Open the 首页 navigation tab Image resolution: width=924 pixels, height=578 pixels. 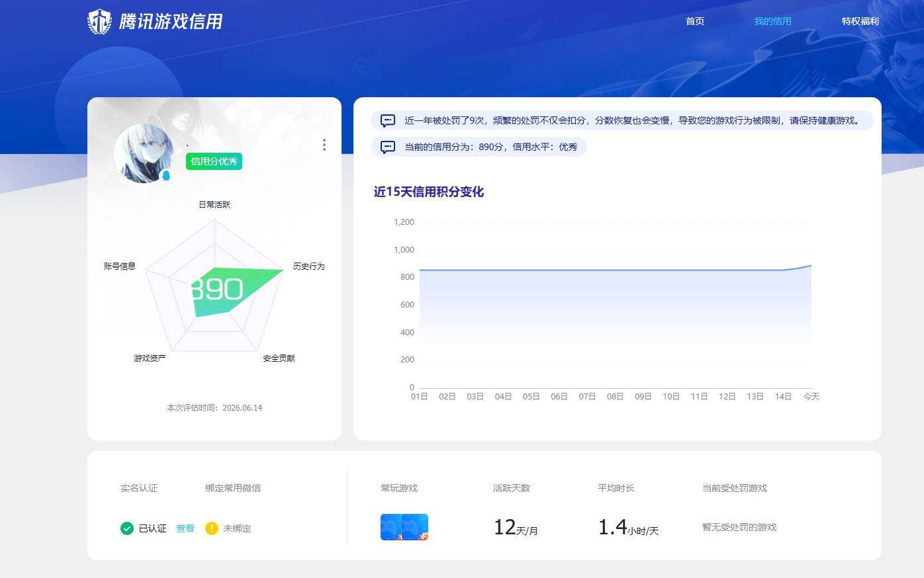(695, 21)
